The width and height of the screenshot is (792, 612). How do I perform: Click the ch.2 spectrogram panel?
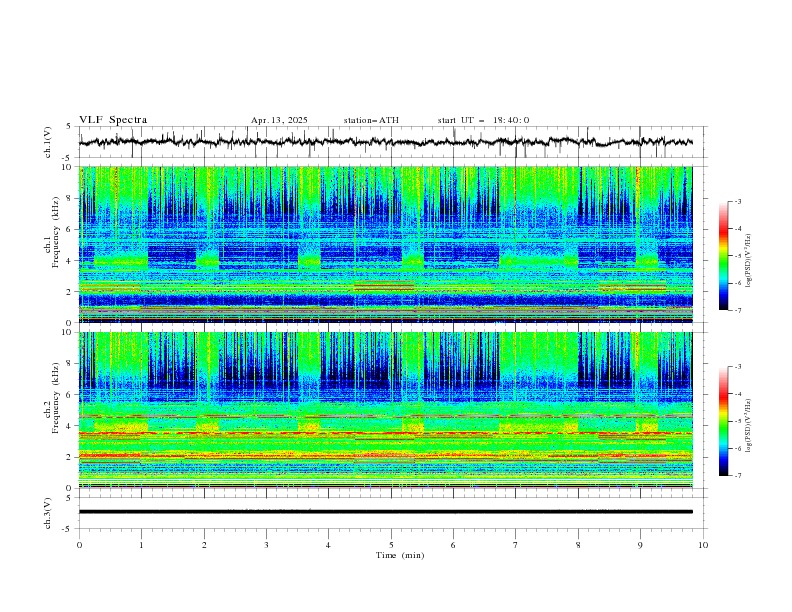point(386,410)
